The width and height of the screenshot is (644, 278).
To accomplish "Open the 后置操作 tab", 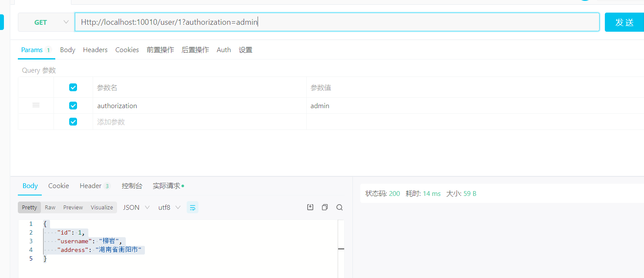I will (195, 50).
